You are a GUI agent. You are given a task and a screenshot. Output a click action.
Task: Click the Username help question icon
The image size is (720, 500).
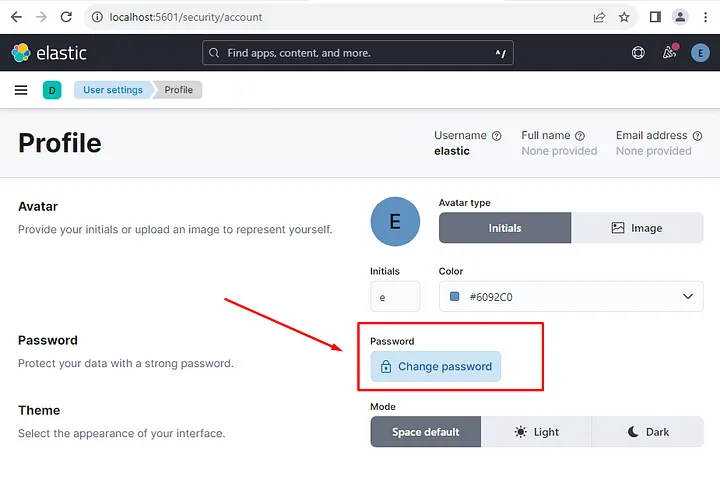click(496, 136)
